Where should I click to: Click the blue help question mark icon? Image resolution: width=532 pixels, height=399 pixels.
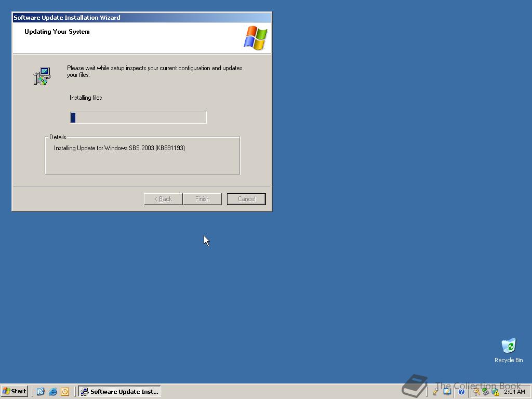coord(461,392)
